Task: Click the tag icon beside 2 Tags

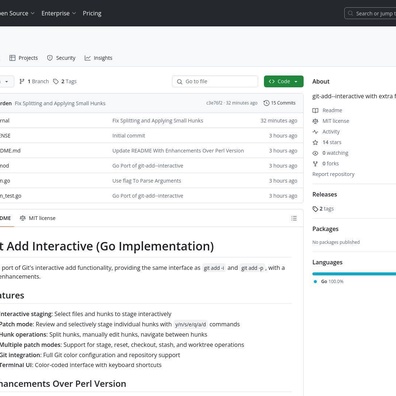Action: pyautogui.click(x=56, y=81)
